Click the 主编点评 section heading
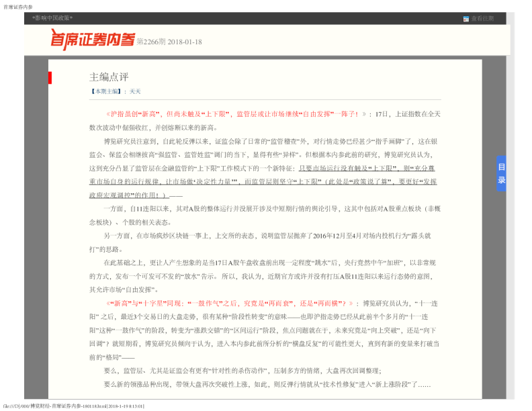This screenshot has width=532, height=411. [x=109, y=77]
